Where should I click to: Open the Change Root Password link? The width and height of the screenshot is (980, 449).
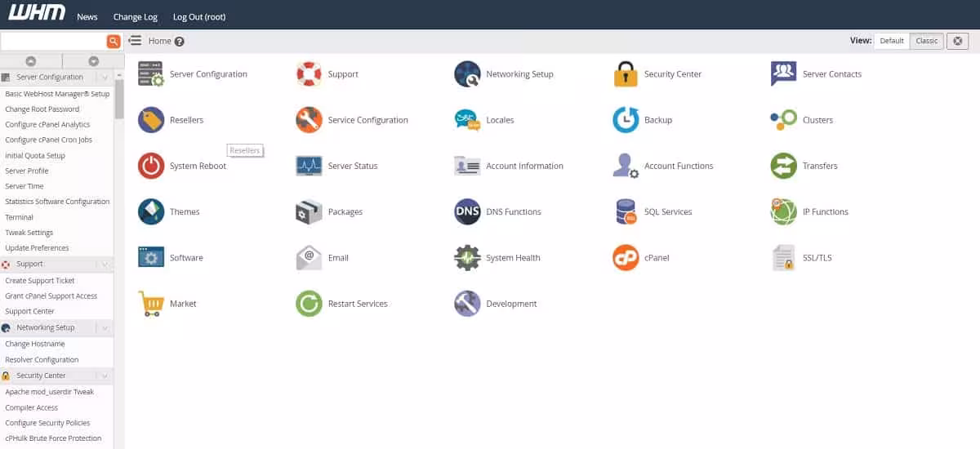point(42,109)
